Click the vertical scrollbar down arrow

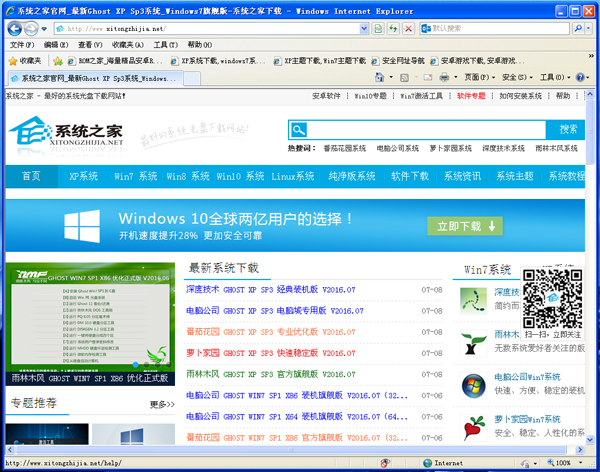[x=590, y=440]
